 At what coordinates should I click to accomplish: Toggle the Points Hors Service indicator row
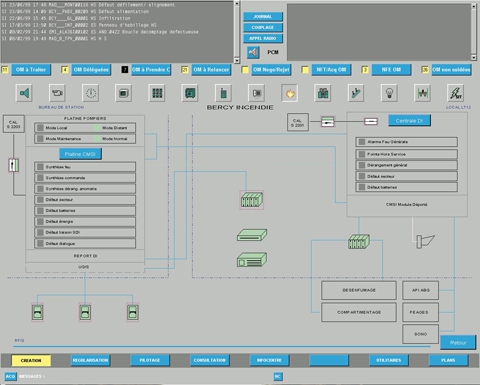point(406,154)
